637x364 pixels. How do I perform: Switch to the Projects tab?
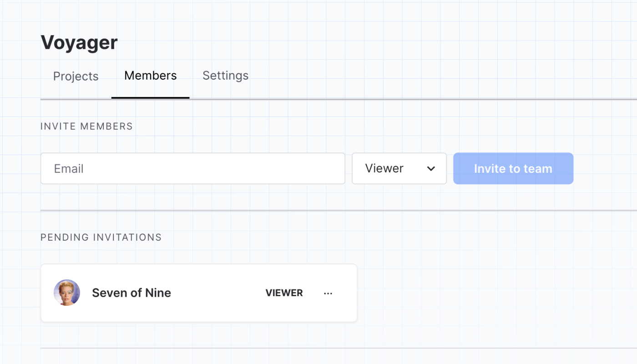click(76, 76)
